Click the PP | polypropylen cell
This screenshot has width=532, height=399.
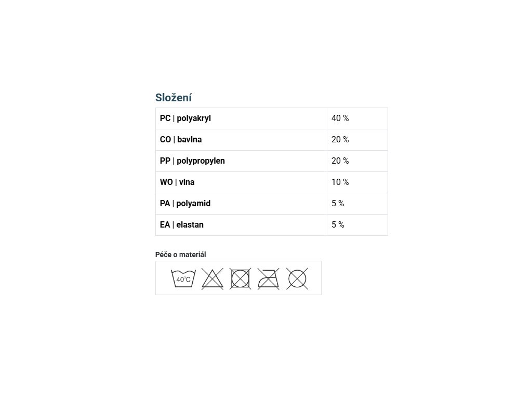point(192,161)
